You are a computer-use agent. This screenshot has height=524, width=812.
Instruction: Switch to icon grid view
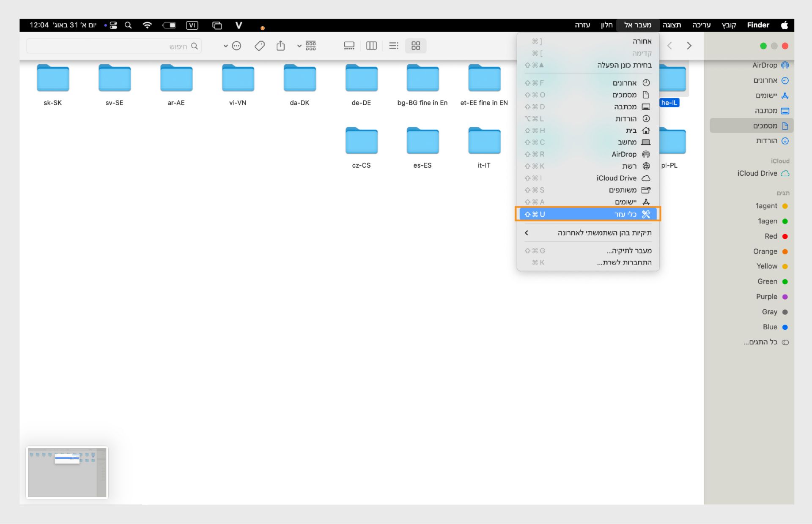(x=416, y=46)
